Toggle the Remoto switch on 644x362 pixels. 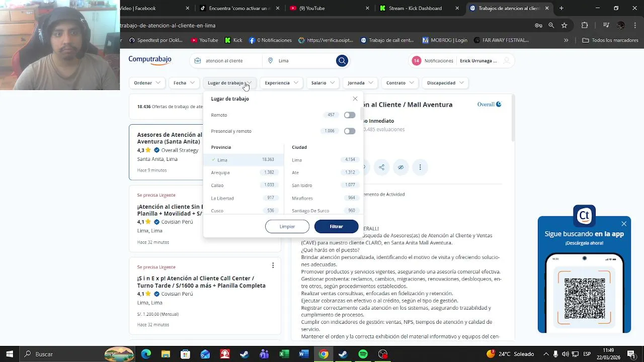350,115
